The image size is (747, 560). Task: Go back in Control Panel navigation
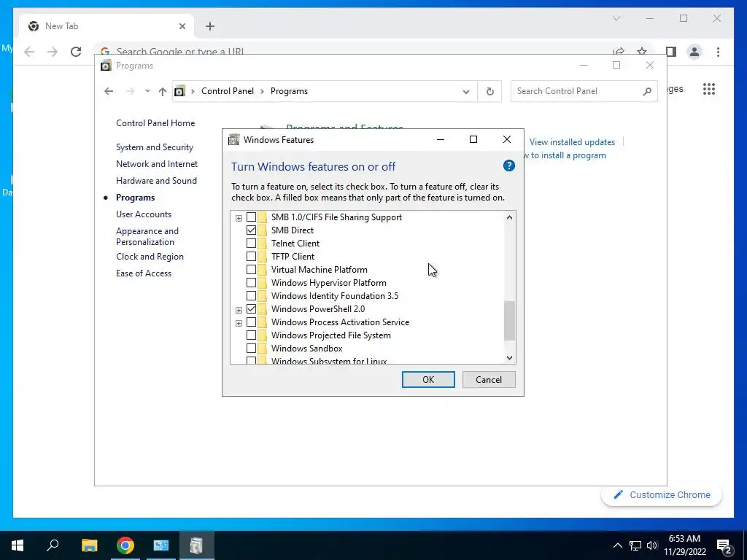click(109, 91)
